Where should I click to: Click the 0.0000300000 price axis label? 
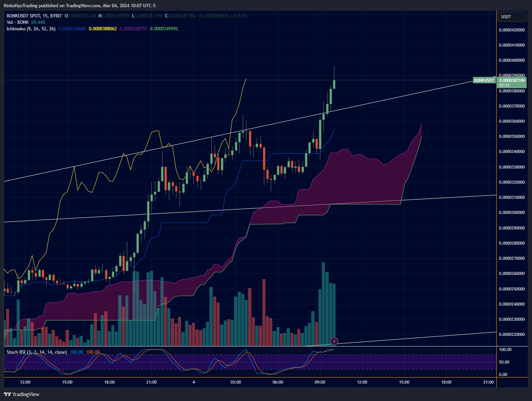pos(512,212)
